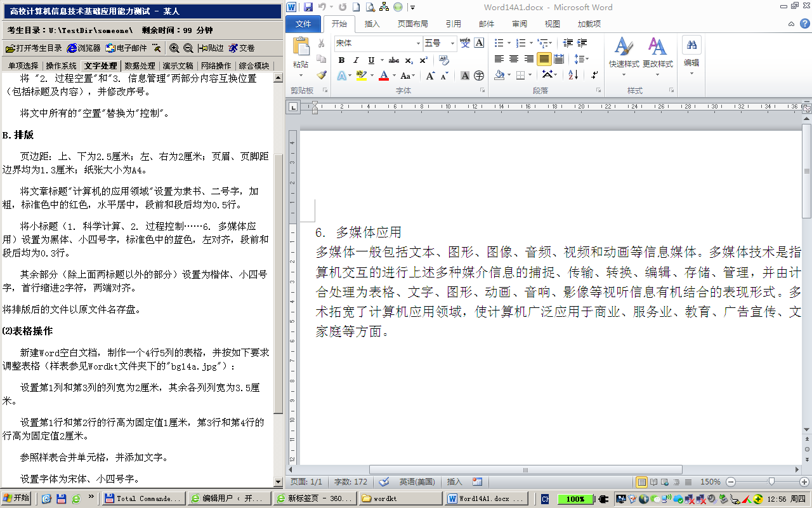Open the bullets list dropdown arrow
The image size is (812, 508).
point(509,43)
